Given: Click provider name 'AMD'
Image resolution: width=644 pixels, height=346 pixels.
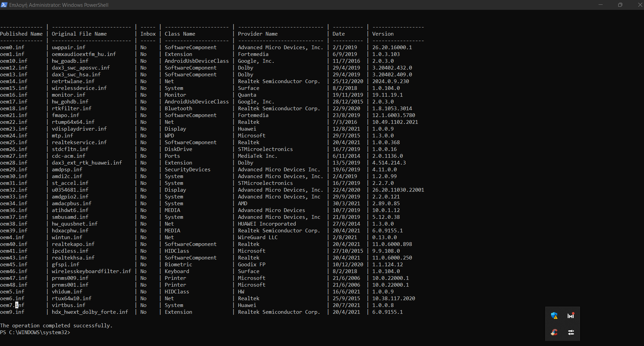Looking at the screenshot, I should [x=242, y=204].
